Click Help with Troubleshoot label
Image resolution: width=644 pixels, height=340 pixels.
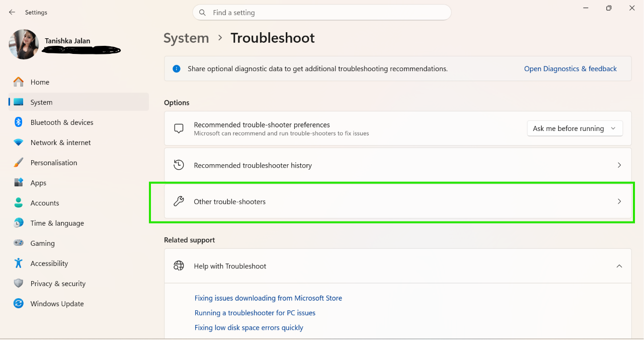pos(230,266)
